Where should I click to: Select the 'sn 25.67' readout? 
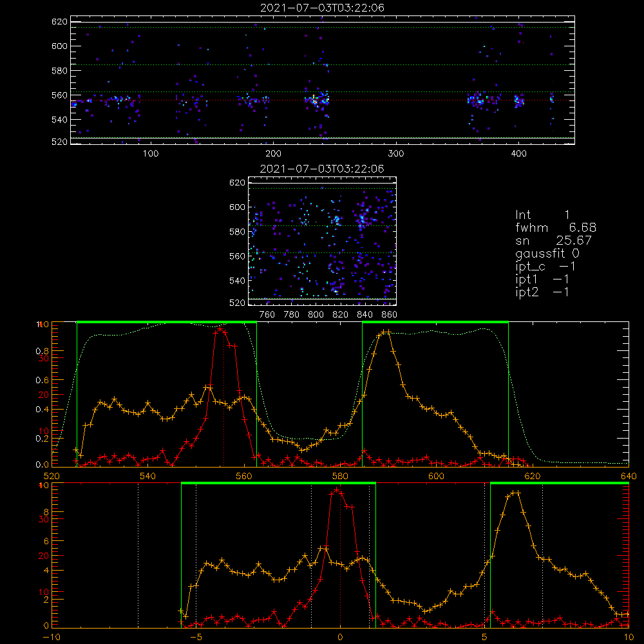point(554,241)
